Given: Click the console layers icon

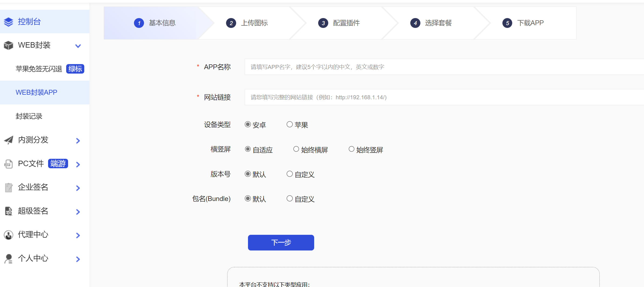Looking at the screenshot, I should [9, 22].
